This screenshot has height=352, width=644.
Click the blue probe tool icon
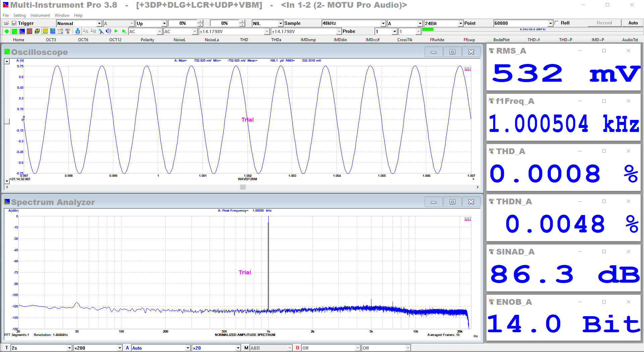[101, 31]
